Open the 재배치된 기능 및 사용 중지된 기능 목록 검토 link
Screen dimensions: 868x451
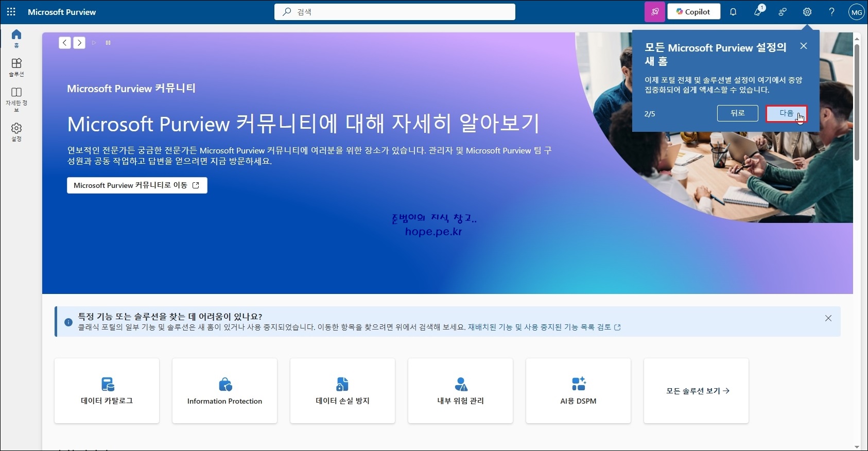tap(544, 327)
